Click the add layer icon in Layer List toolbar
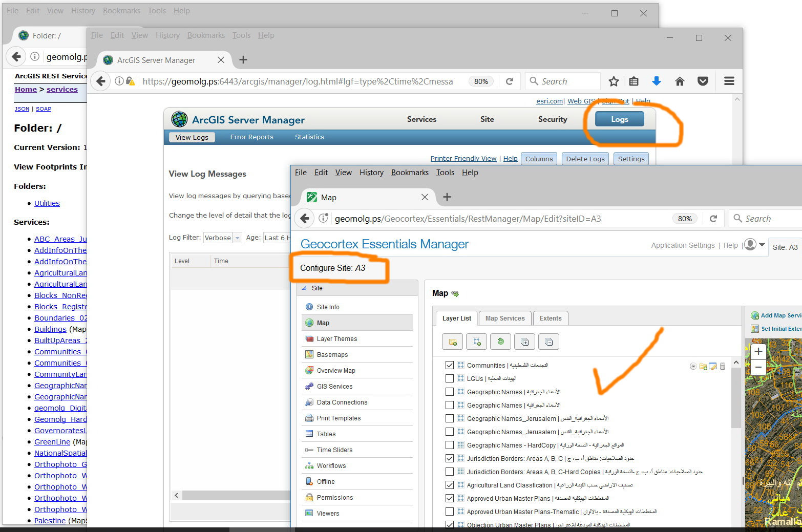 [x=477, y=342]
